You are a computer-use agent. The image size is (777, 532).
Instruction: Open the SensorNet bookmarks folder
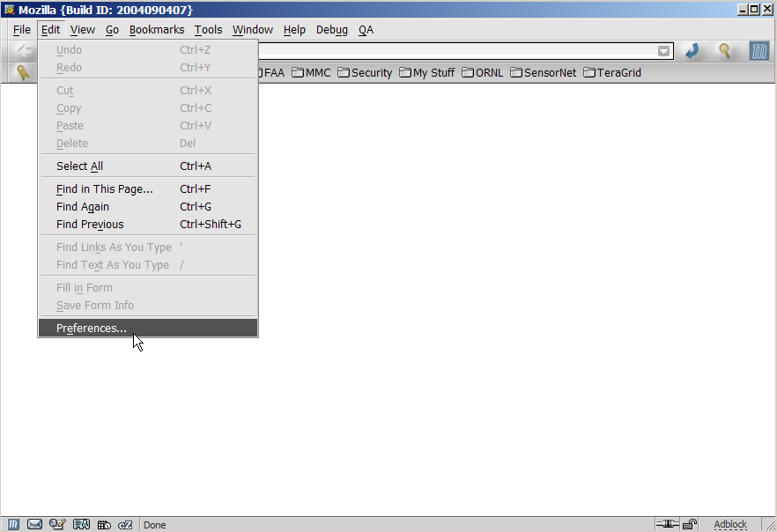[x=543, y=73]
